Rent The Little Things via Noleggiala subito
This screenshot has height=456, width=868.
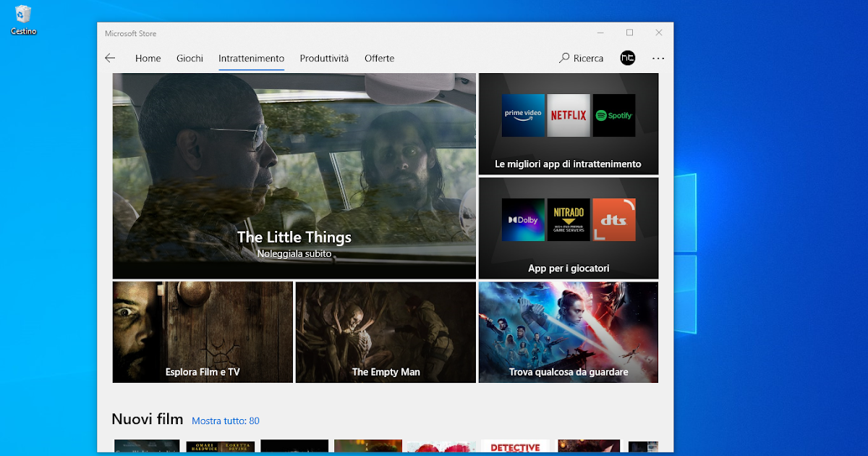point(294,253)
